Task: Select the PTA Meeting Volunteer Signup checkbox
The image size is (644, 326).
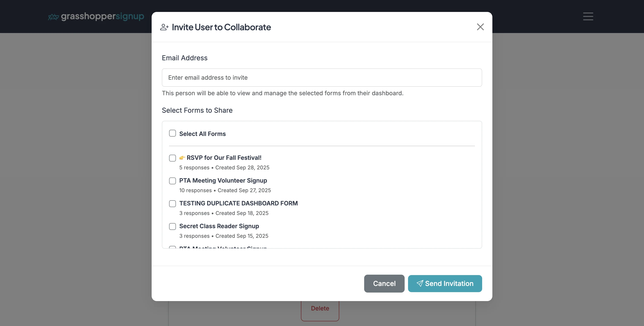Action: coord(172,181)
